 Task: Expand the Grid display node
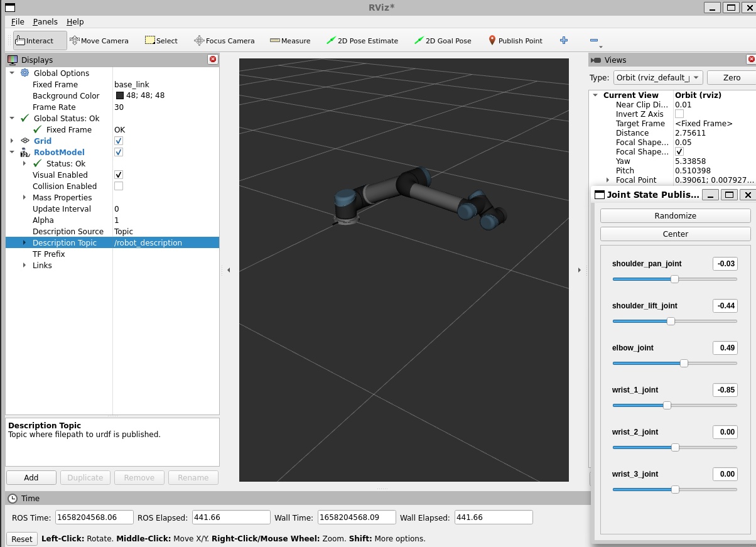click(x=12, y=141)
